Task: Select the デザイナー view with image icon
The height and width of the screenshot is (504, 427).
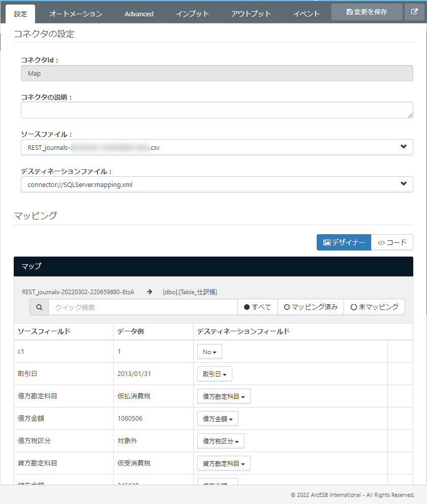Action: [x=344, y=242]
